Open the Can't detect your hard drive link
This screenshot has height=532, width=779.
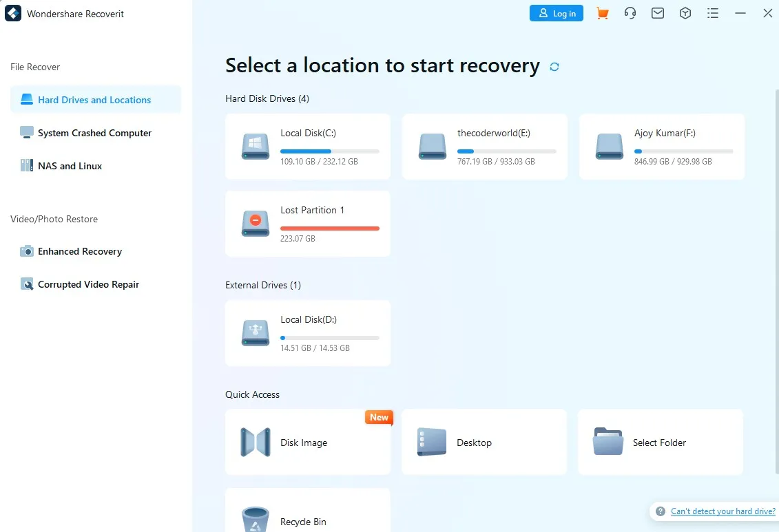click(x=722, y=511)
